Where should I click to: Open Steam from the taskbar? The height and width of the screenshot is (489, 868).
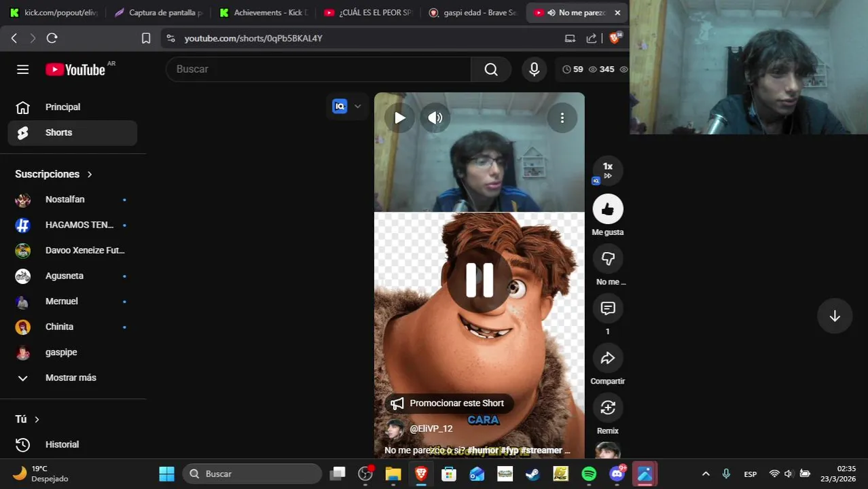click(x=533, y=473)
